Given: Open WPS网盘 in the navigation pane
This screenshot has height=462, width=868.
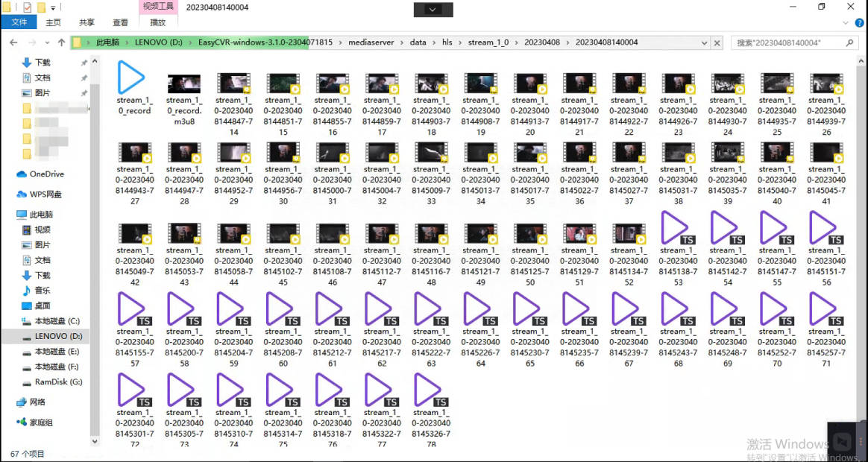Looking at the screenshot, I should [40, 194].
